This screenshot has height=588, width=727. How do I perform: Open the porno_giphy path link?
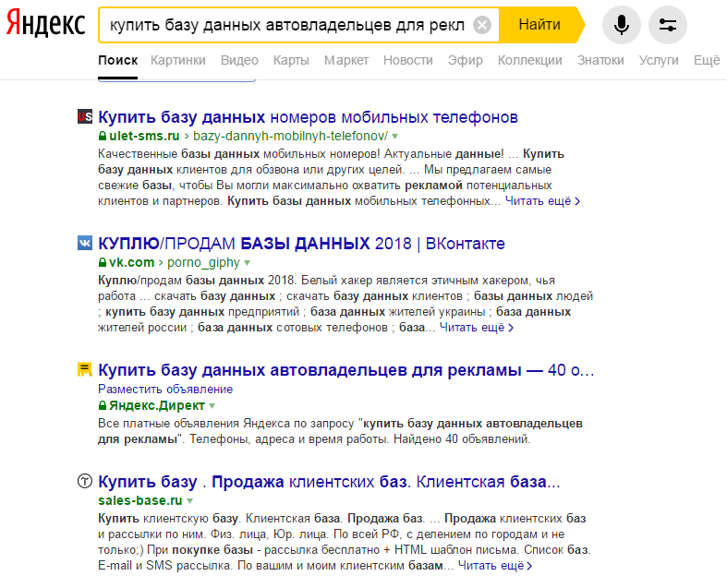click(203, 262)
